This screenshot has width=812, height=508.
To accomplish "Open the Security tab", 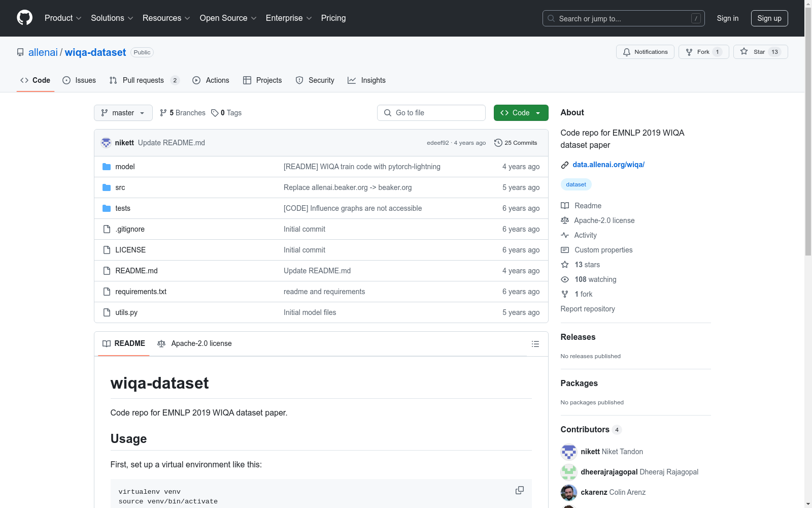I will (x=315, y=80).
